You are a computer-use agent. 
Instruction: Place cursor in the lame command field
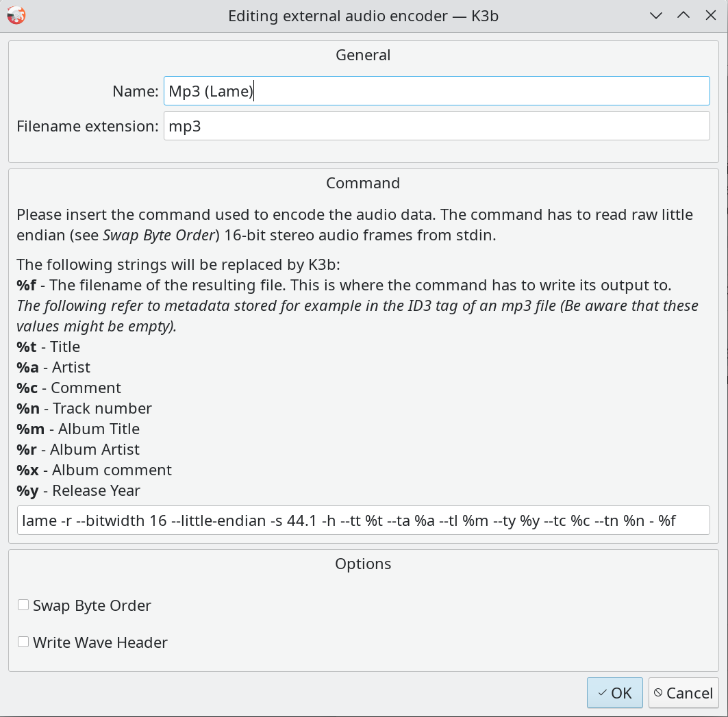363,521
